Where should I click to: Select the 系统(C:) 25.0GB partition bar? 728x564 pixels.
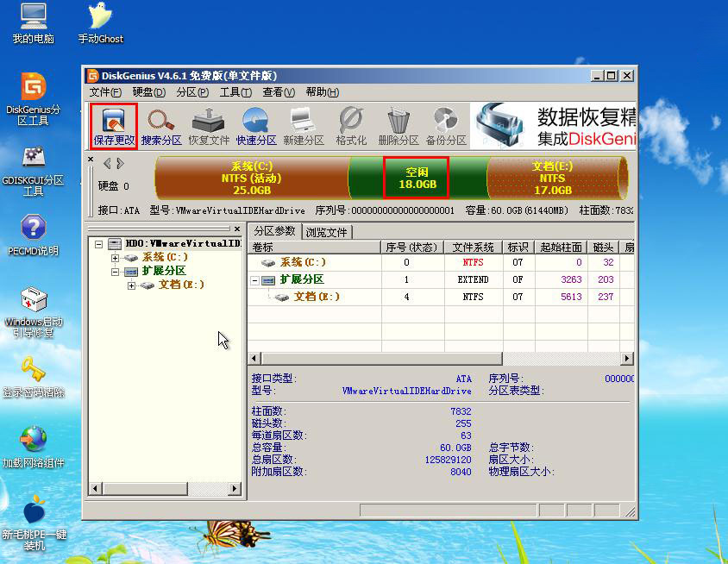pyautogui.click(x=251, y=179)
